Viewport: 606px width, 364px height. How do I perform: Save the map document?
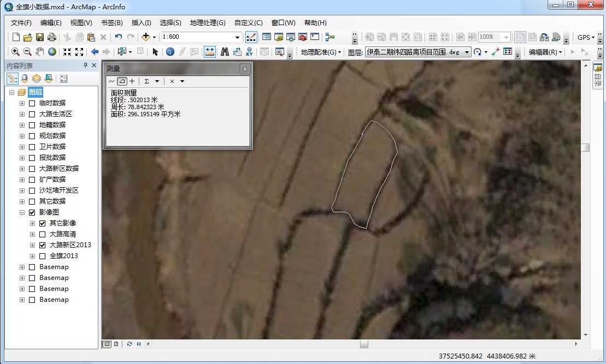40,37
